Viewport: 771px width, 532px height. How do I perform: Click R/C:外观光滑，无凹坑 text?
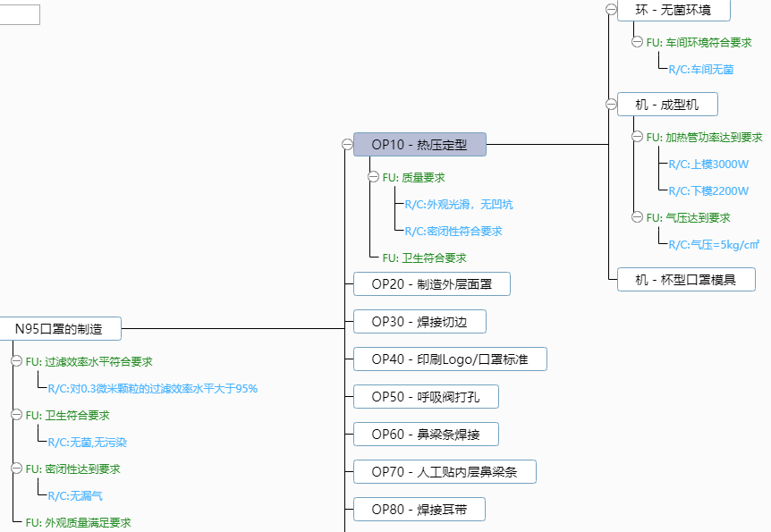[459, 205]
